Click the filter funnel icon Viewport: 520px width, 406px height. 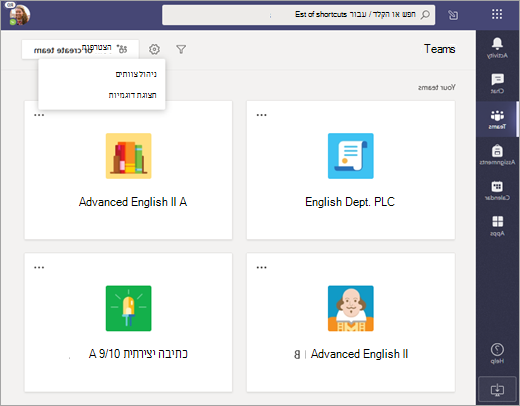coord(181,49)
